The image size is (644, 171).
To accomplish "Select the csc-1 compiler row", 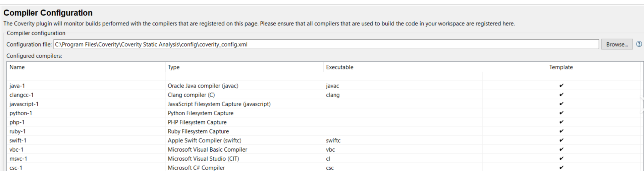I will point(324,167).
